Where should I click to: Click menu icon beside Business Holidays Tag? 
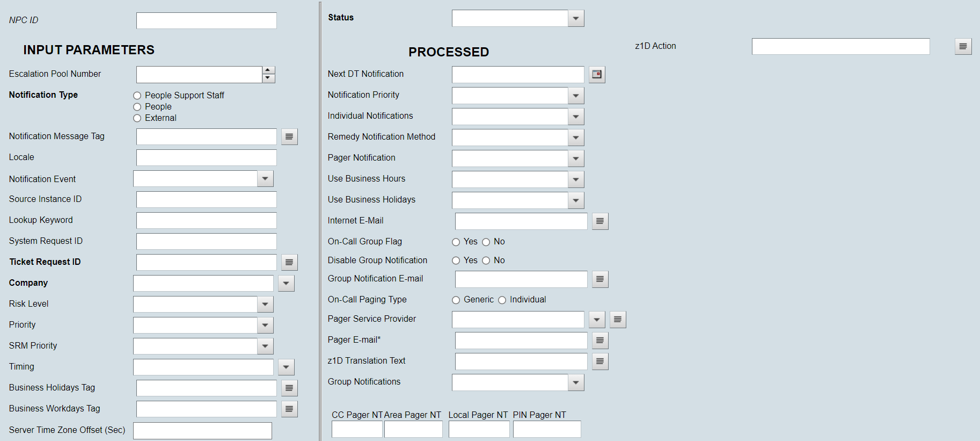pos(289,388)
